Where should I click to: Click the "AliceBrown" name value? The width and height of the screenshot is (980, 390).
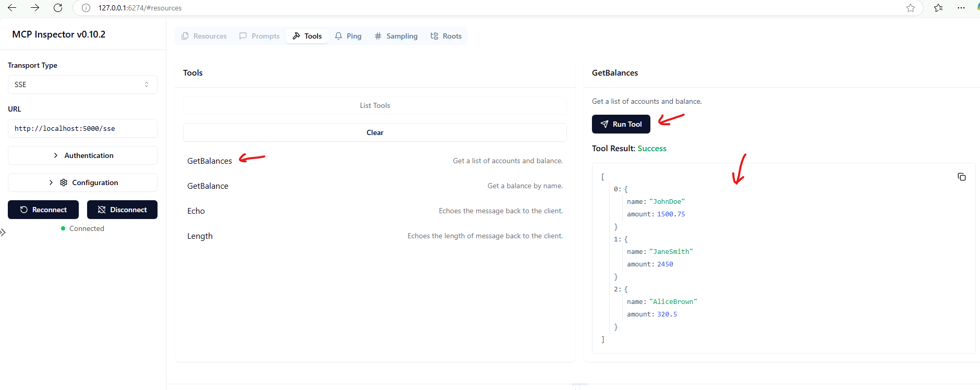(673, 302)
